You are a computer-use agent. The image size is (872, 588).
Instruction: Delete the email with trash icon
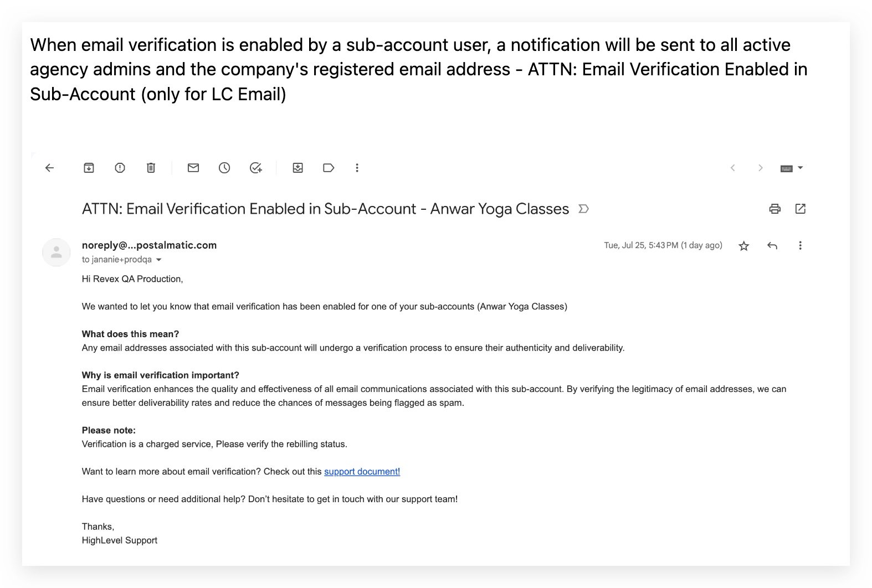click(151, 168)
